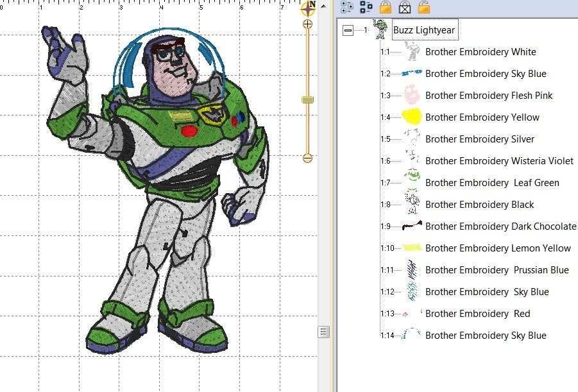Click the Black layer stitch thumbnail
The height and width of the screenshot is (392, 578).
[x=412, y=204]
